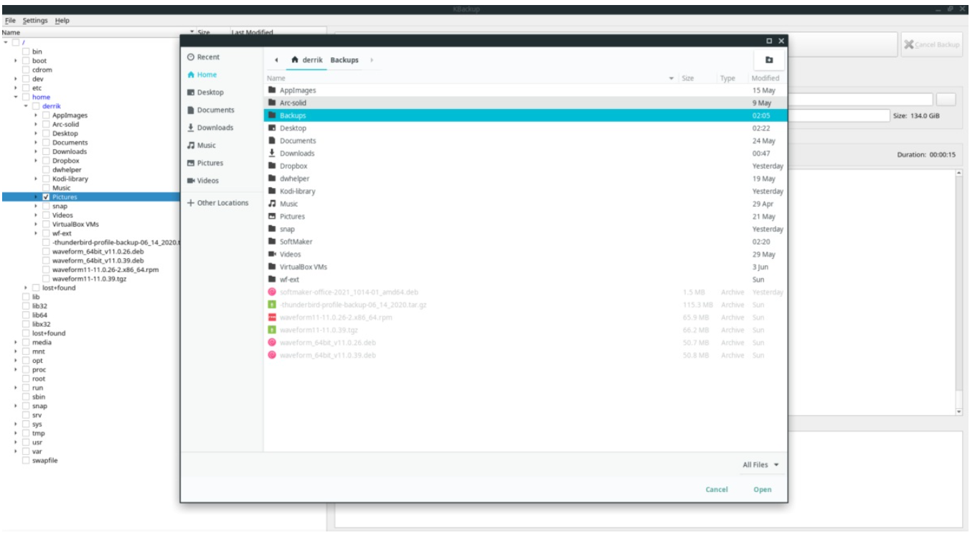Go back using the path bar left arrow
The width and height of the screenshot is (980, 535).
pos(276,60)
